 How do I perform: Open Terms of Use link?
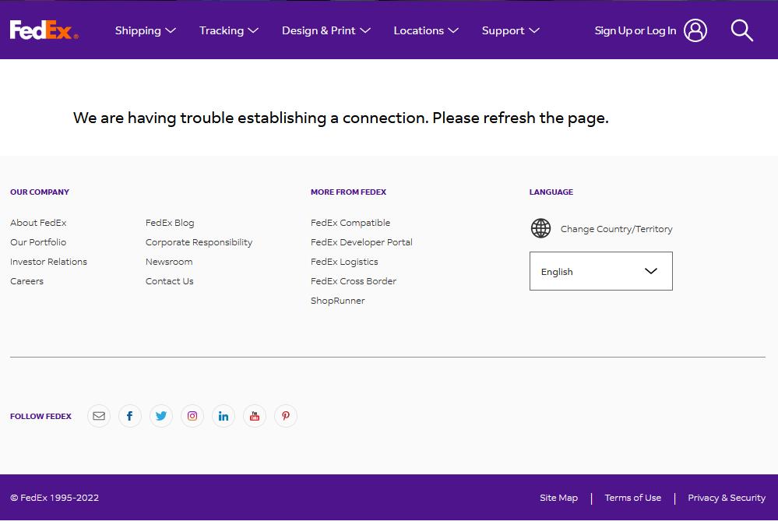(x=633, y=497)
